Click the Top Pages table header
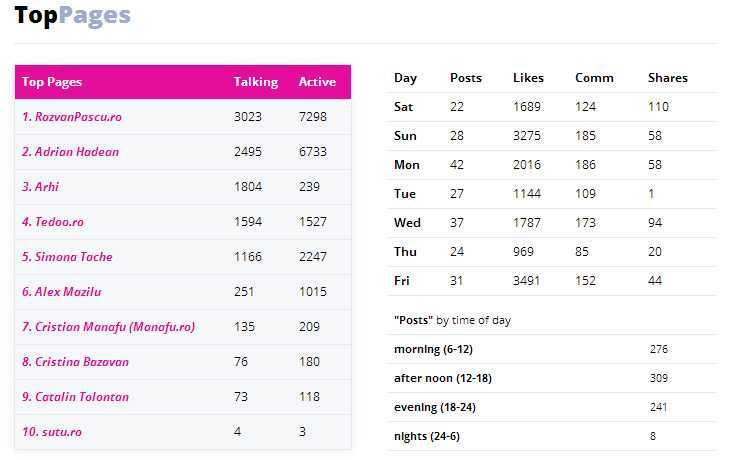This screenshot has height=460, width=734. 52,82
